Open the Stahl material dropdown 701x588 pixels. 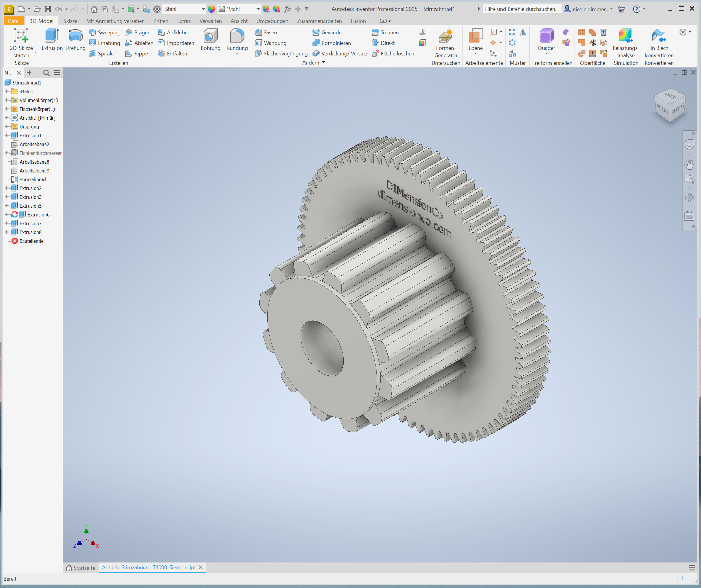(203, 9)
